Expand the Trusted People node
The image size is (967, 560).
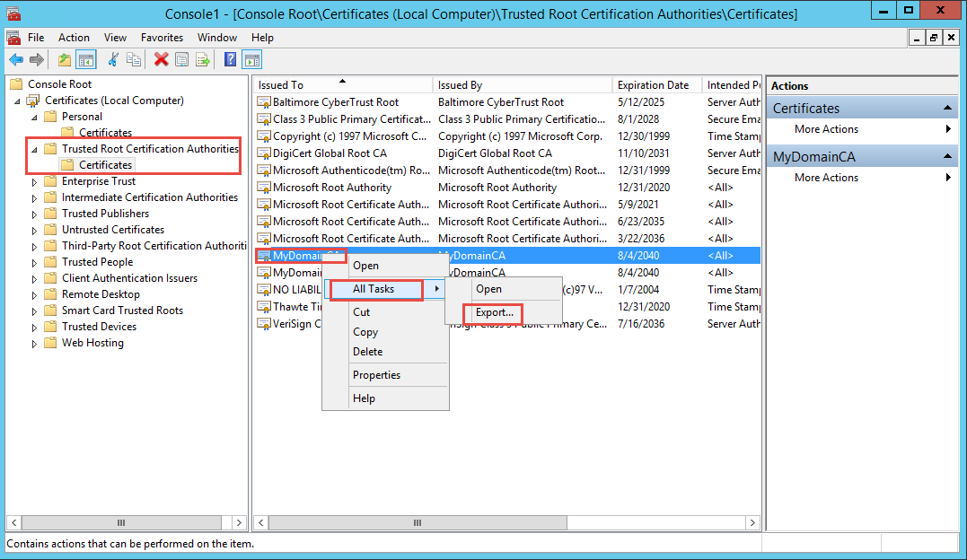pos(34,263)
